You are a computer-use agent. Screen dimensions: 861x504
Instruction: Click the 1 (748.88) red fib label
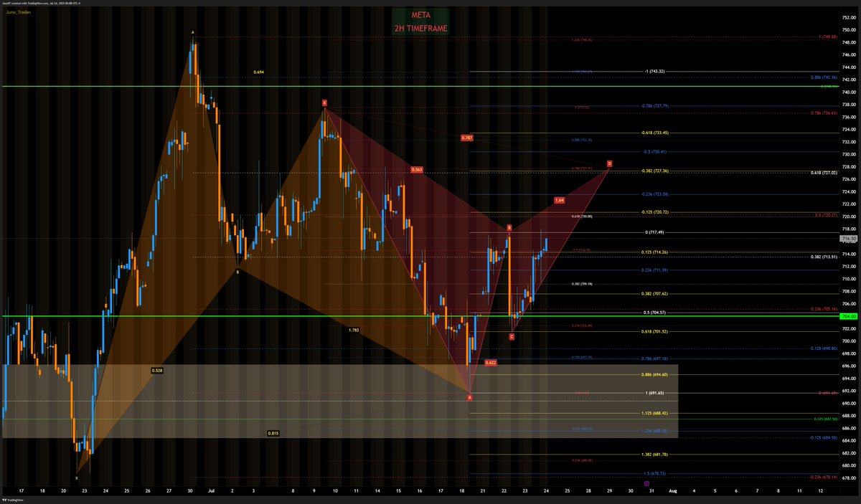click(827, 37)
